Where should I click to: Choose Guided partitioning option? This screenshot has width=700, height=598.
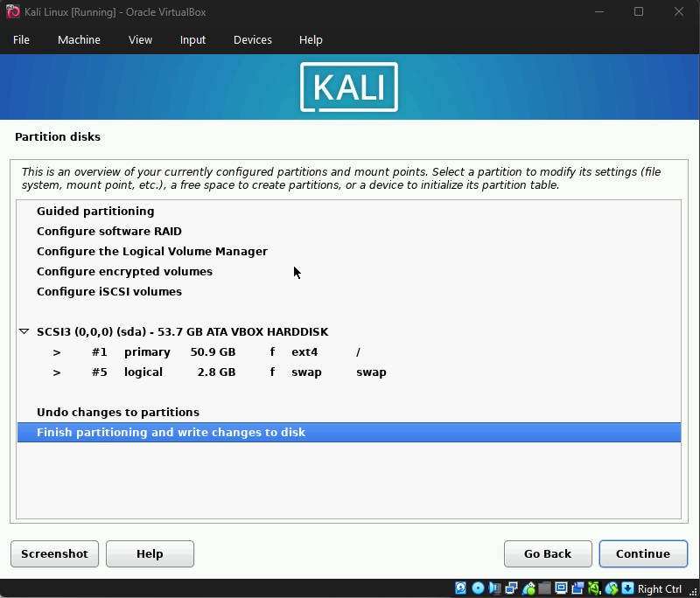pos(95,212)
